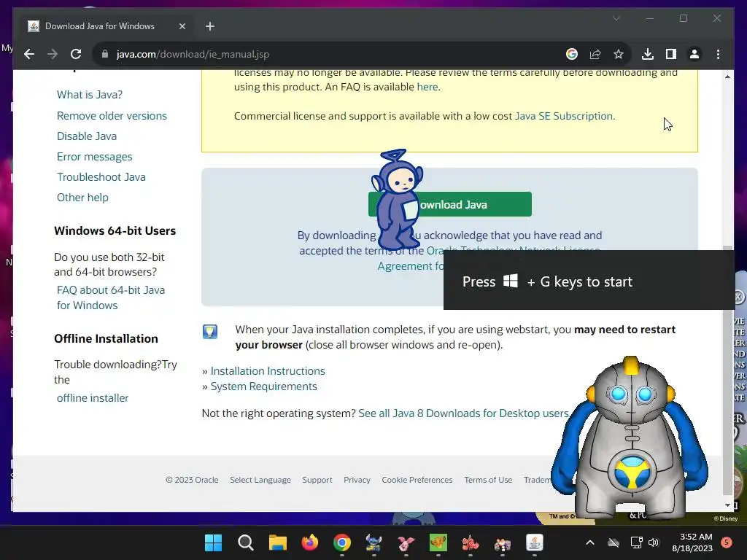Close the Download Java for Windows tab

[x=182, y=26]
